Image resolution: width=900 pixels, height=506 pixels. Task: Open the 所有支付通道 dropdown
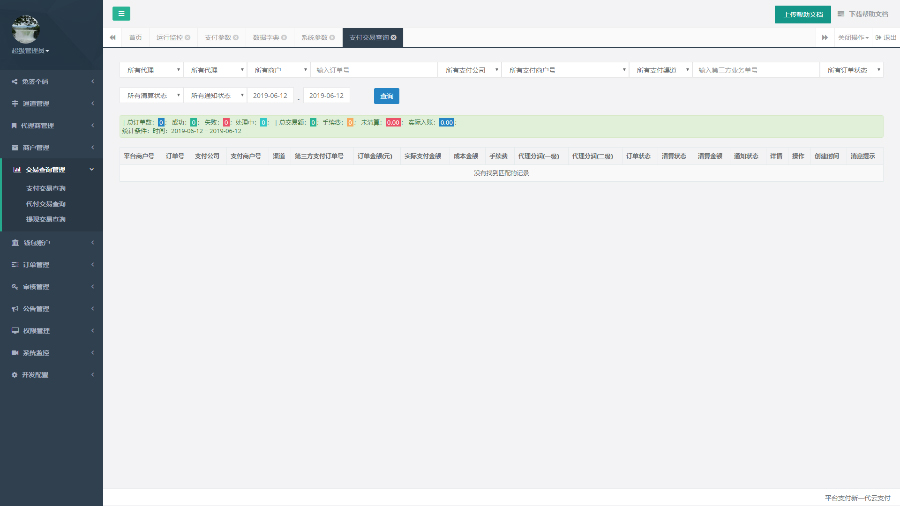[660, 70]
